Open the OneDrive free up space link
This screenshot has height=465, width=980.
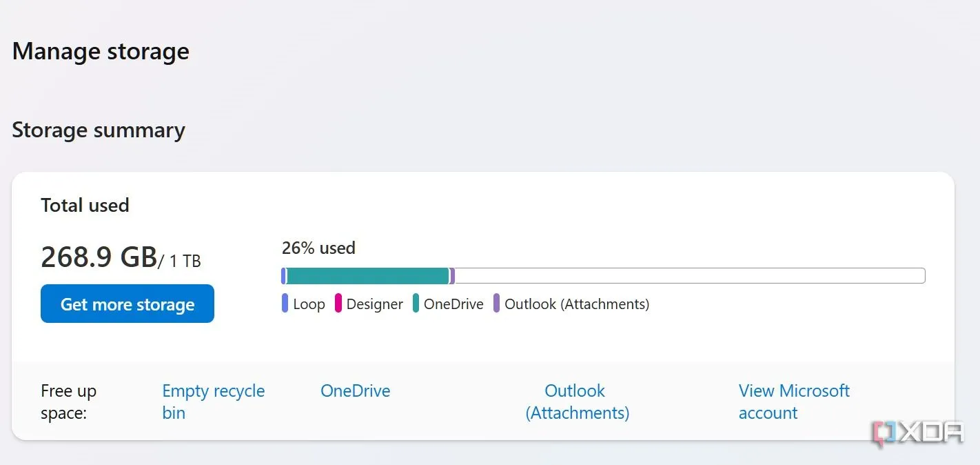tap(356, 390)
